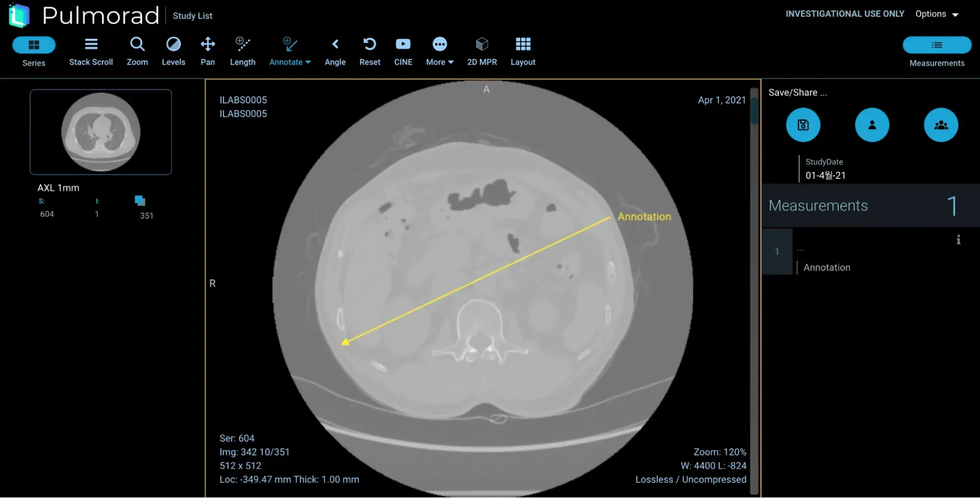980x498 pixels.
Task: Select the Angle measurement tool
Action: [335, 51]
